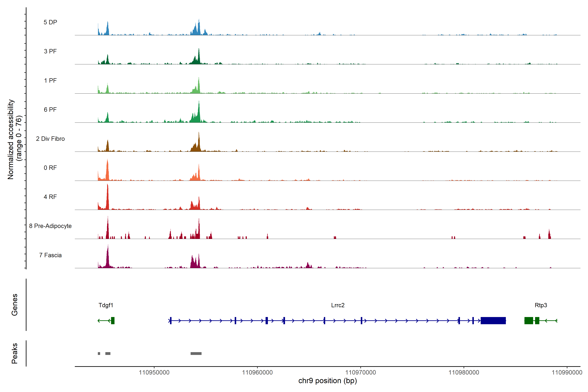The width and height of the screenshot is (588, 392).
Task: Click the 110980000 axis tick label
Action: pos(464,373)
